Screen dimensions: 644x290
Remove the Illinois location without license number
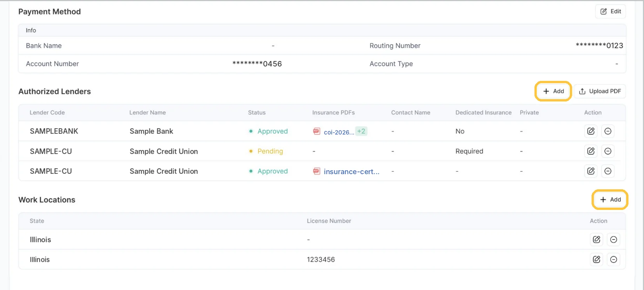614,239
